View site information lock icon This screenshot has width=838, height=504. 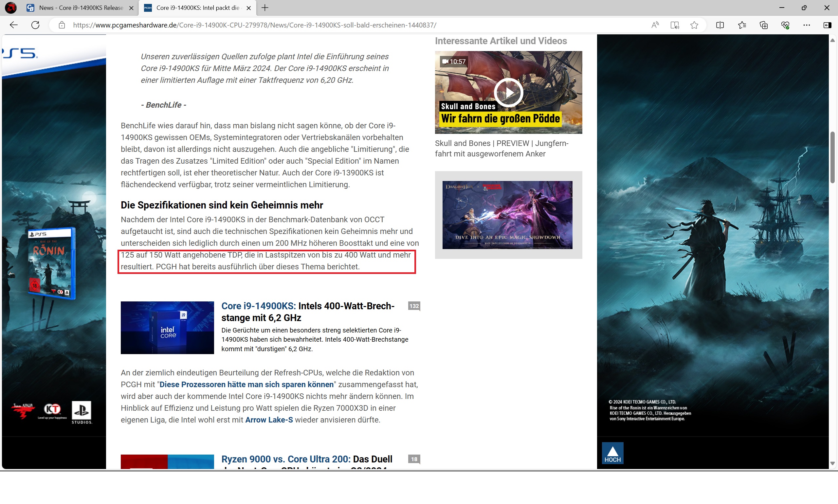(x=62, y=25)
